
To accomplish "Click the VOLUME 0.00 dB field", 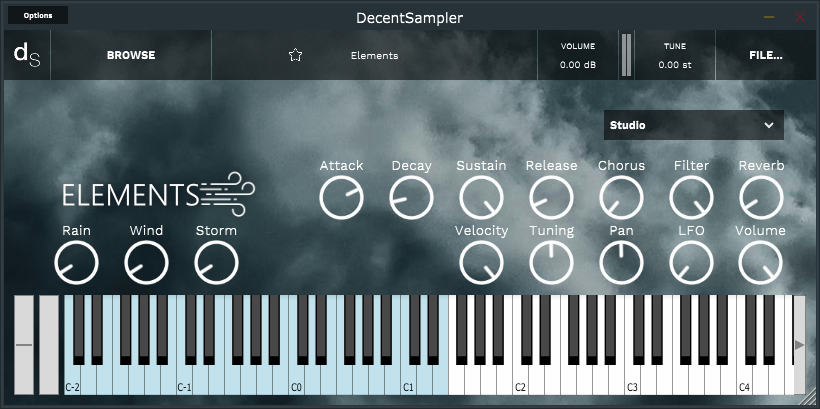I will [x=578, y=55].
